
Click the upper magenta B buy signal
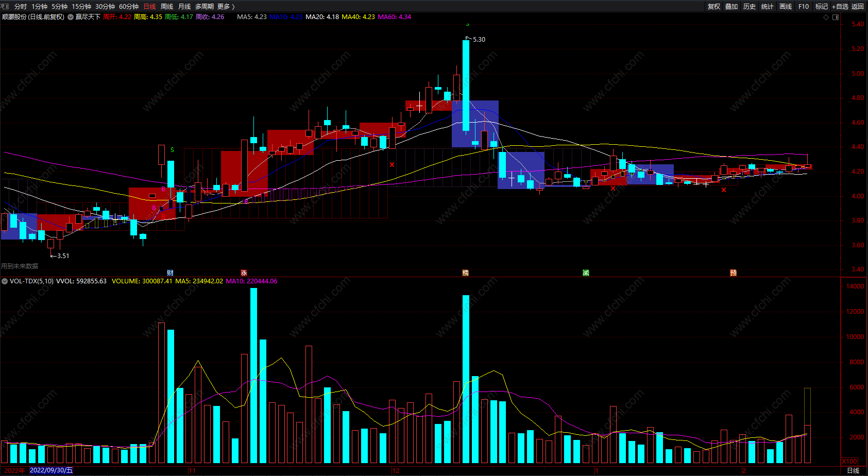(163, 189)
